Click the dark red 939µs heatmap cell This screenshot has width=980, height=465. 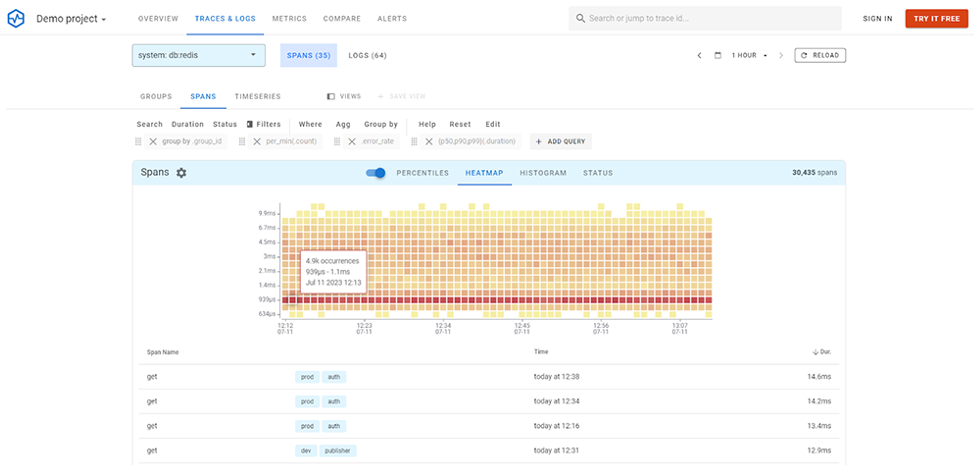coord(292,300)
